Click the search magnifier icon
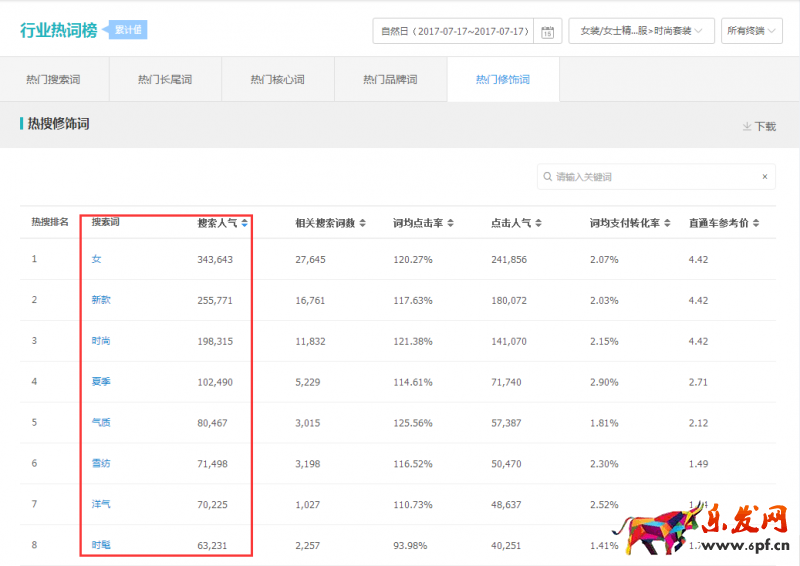Viewport: 800px width, 566px height. point(547,177)
